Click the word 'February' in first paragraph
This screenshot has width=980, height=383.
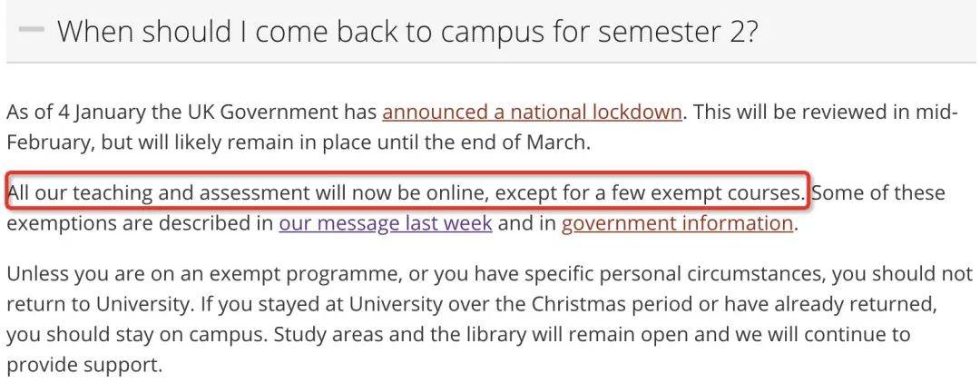[50, 142]
